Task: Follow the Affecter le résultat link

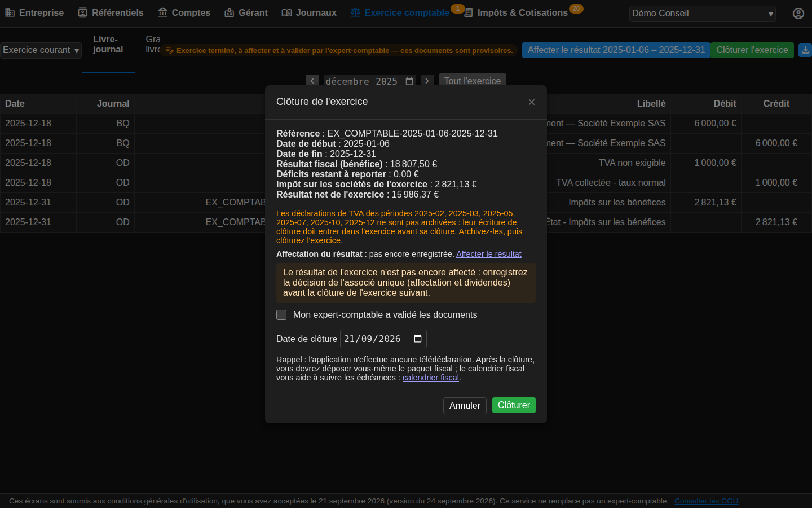Action: (x=489, y=254)
